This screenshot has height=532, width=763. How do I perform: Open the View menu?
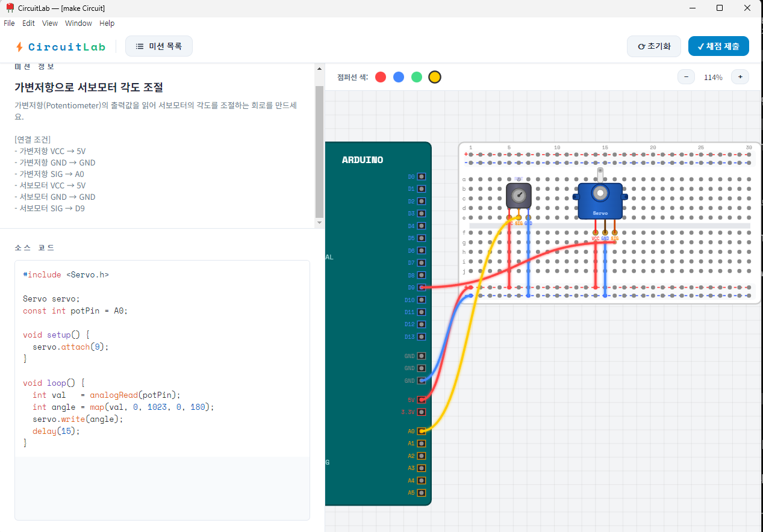pos(50,23)
